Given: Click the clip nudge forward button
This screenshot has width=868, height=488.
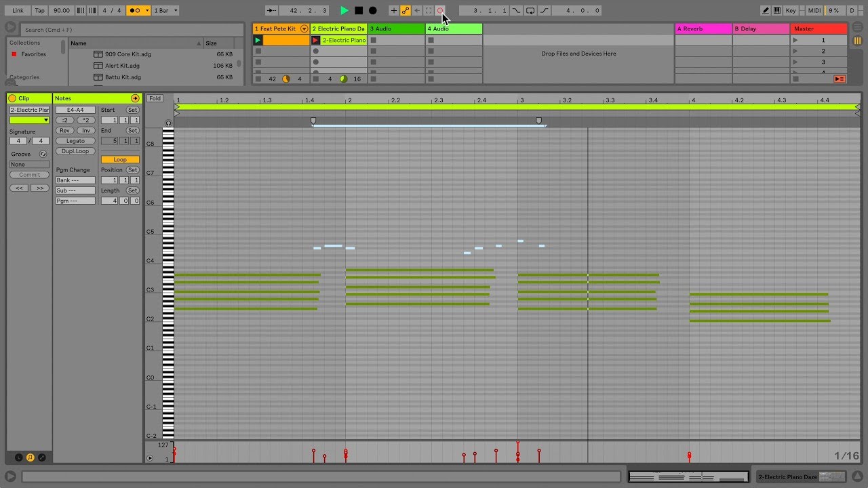Looking at the screenshot, I should coord(40,188).
